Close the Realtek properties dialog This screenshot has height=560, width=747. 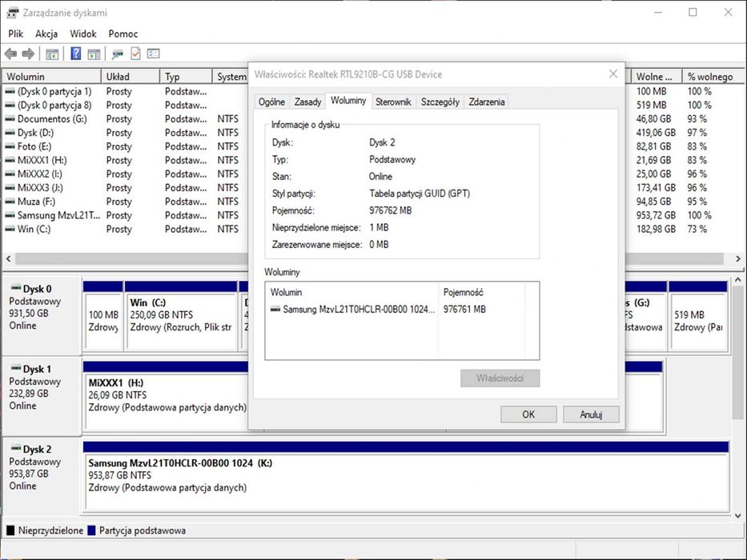pos(613,74)
